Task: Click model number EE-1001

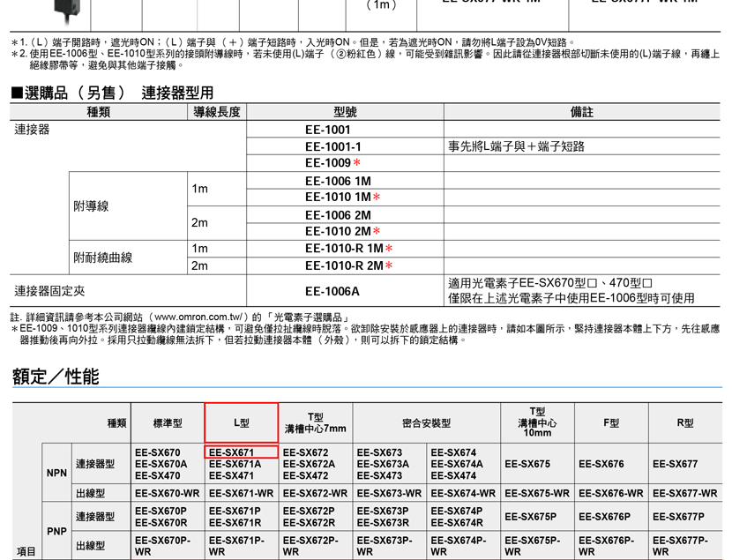Action: pyautogui.click(x=328, y=130)
